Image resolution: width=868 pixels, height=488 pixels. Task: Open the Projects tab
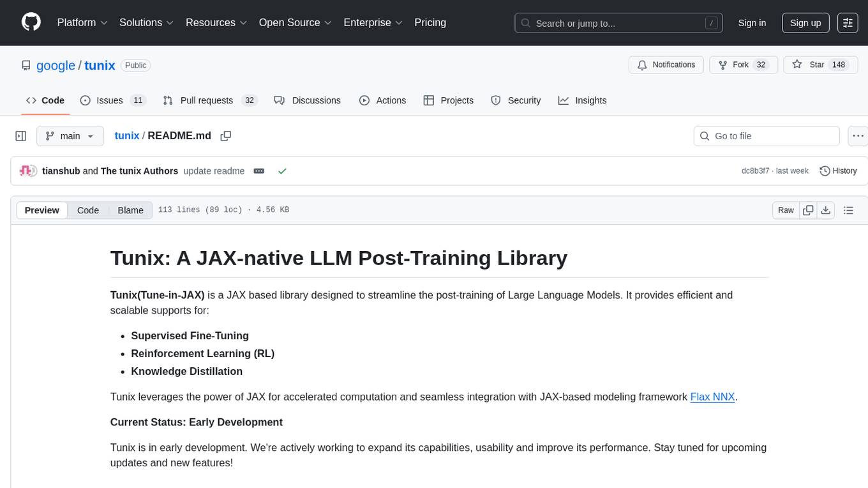click(449, 100)
